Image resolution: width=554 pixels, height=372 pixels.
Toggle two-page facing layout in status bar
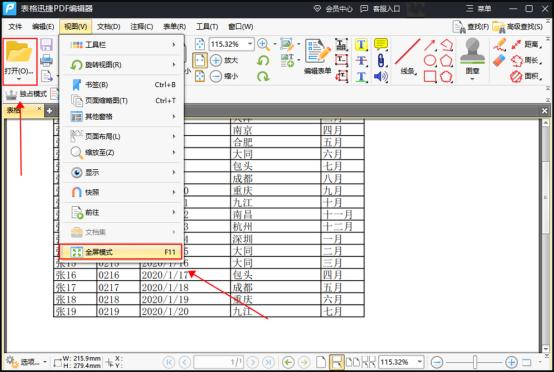click(x=353, y=362)
